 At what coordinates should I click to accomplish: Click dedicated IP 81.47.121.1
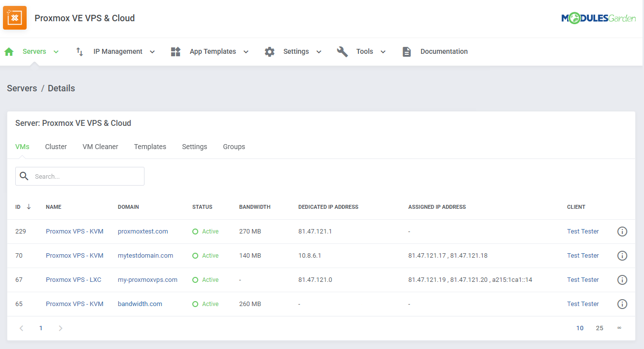[315, 232]
